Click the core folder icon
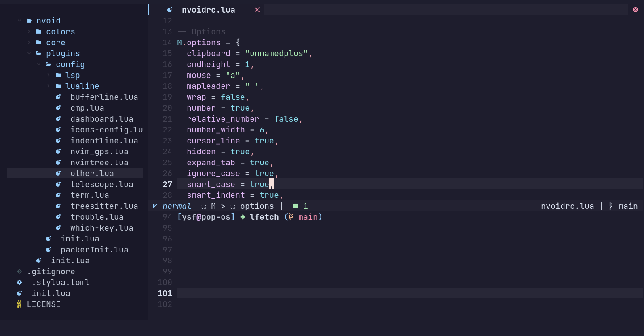Viewport: 644px width, 336px height. pos(39,42)
